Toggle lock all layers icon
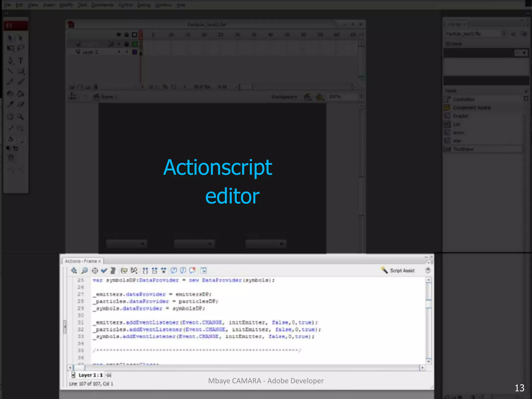The height and width of the screenshot is (399, 532). click(127, 35)
